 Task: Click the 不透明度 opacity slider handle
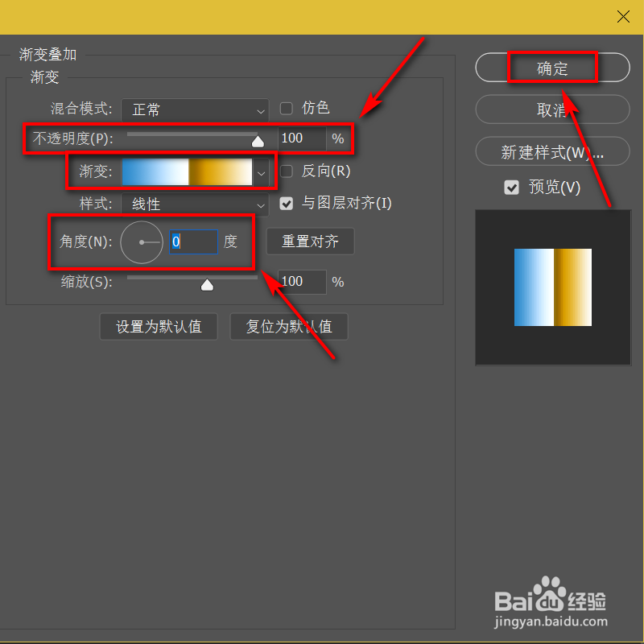click(258, 142)
